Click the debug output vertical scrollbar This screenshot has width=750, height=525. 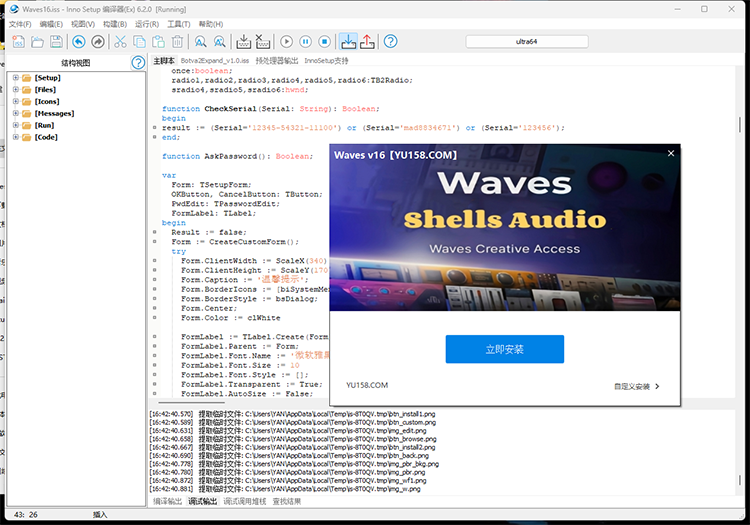point(739,479)
